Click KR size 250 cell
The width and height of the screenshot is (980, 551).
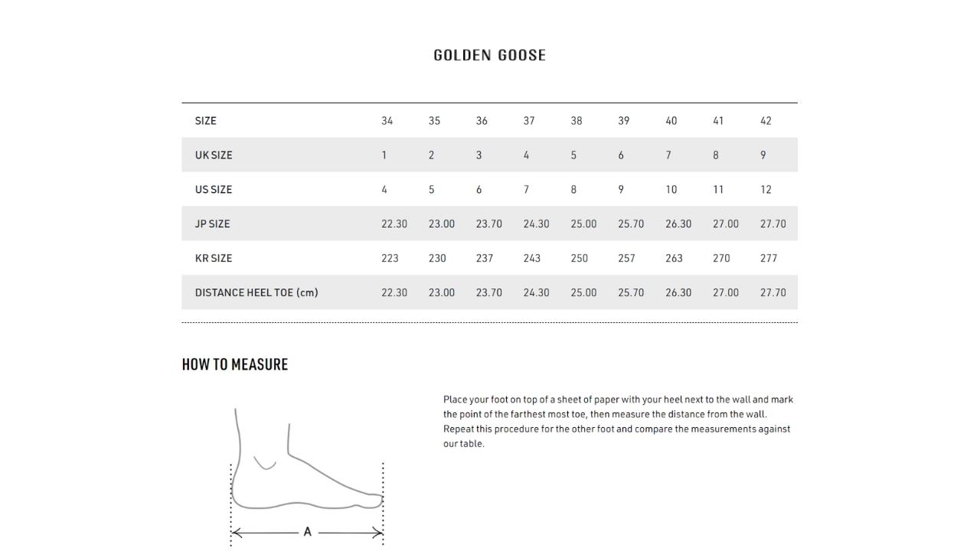pyautogui.click(x=579, y=259)
